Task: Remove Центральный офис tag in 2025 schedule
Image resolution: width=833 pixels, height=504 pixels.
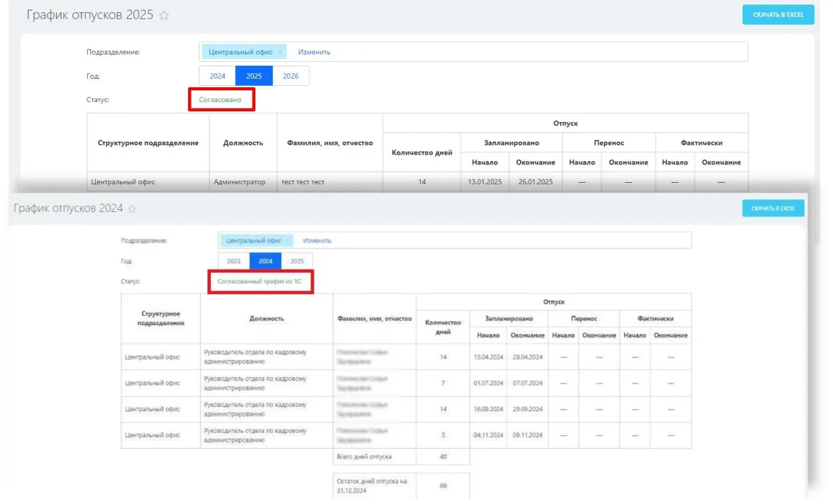Action: click(280, 52)
